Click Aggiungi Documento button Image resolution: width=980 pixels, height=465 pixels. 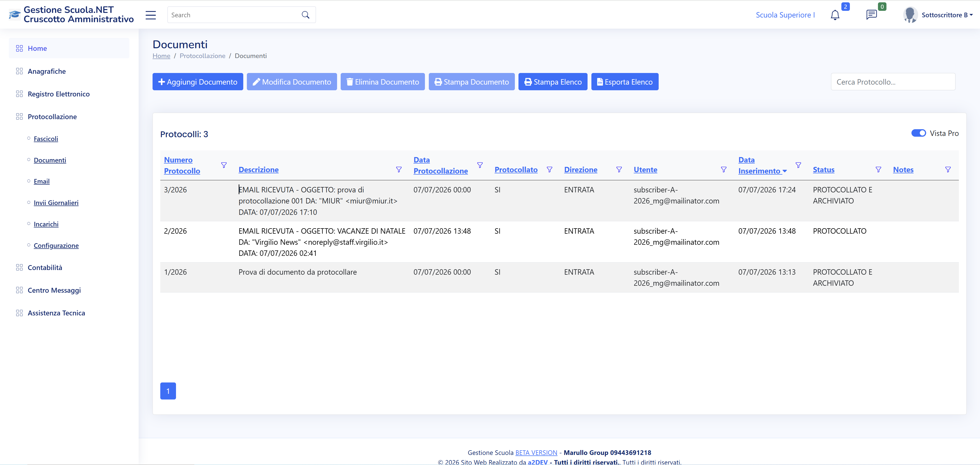(197, 81)
